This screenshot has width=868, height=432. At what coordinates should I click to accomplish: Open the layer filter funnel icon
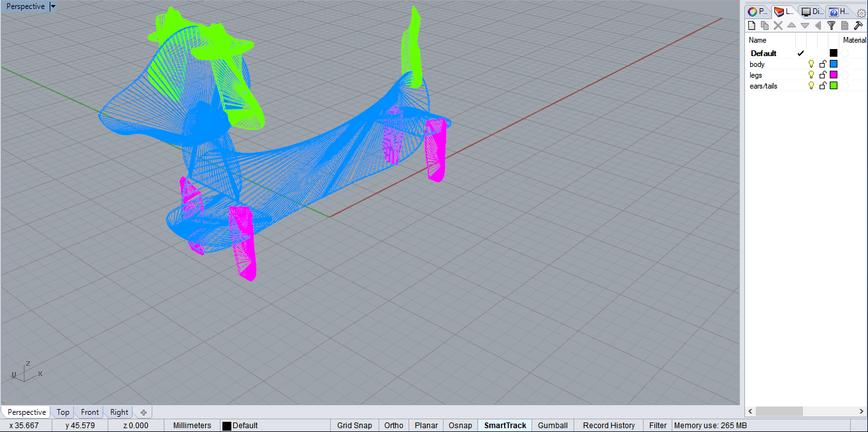(x=831, y=25)
